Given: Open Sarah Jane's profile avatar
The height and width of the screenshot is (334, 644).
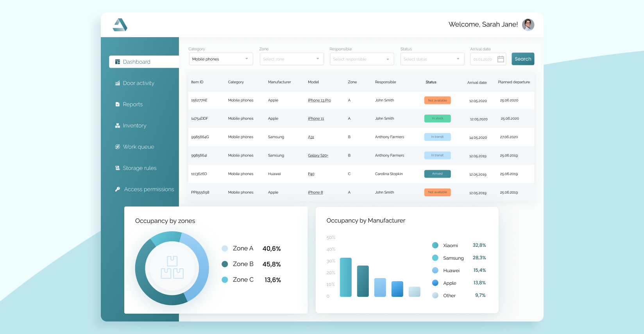Looking at the screenshot, I should point(528,25).
